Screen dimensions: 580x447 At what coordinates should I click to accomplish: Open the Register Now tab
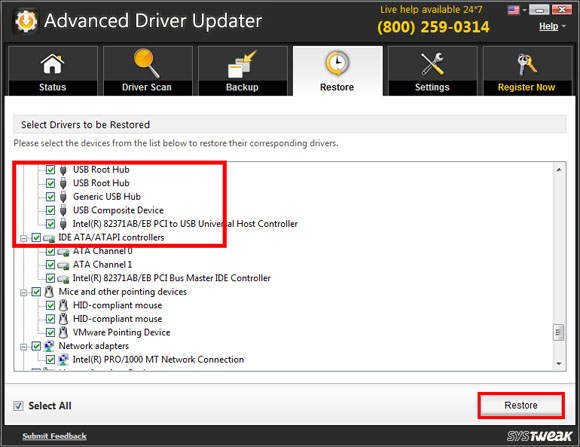(527, 71)
